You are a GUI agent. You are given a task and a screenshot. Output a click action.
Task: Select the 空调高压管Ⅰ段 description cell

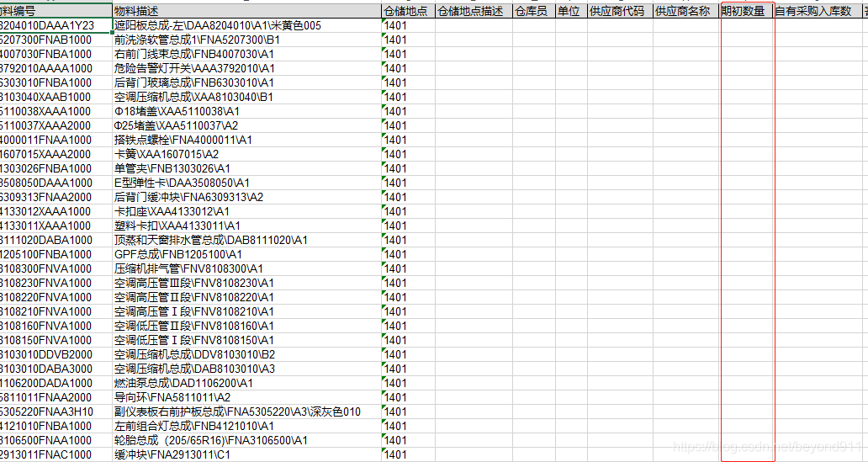pyautogui.click(x=247, y=312)
